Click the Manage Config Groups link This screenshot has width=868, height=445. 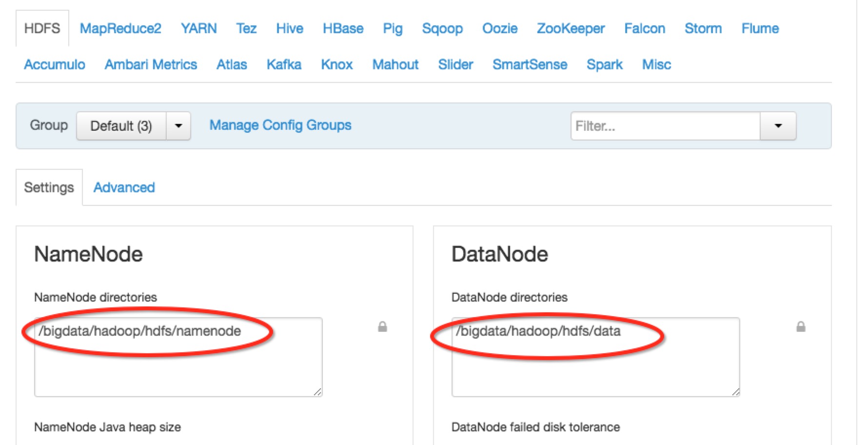pos(280,125)
